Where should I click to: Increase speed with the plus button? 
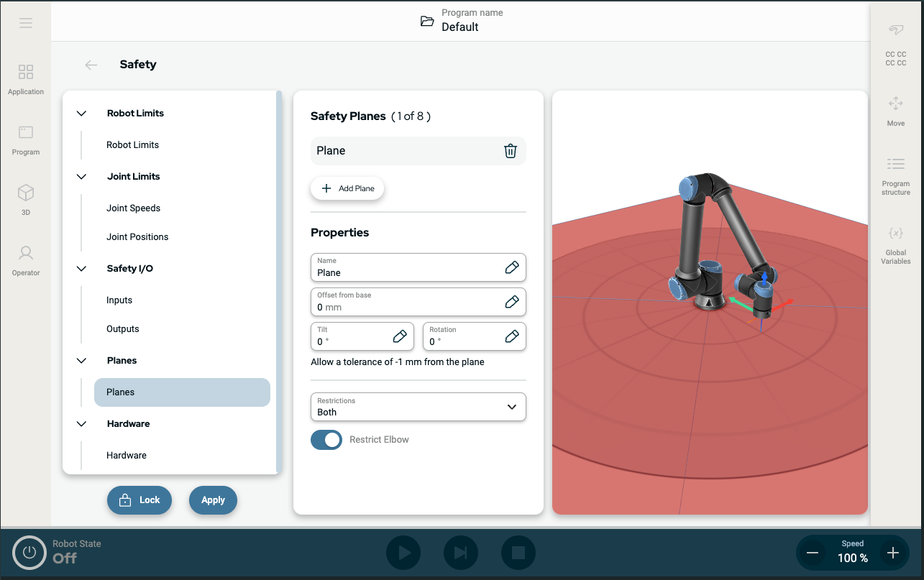click(892, 553)
